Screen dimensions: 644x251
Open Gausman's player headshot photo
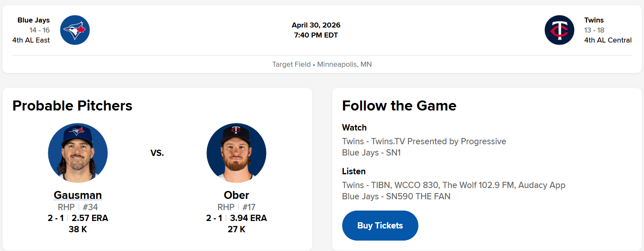[x=78, y=153]
